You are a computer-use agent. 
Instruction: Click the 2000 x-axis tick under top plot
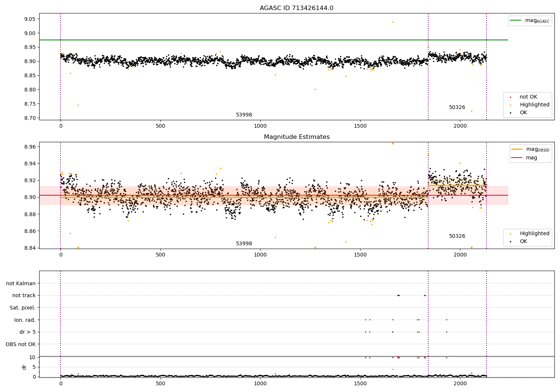click(460, 126)
